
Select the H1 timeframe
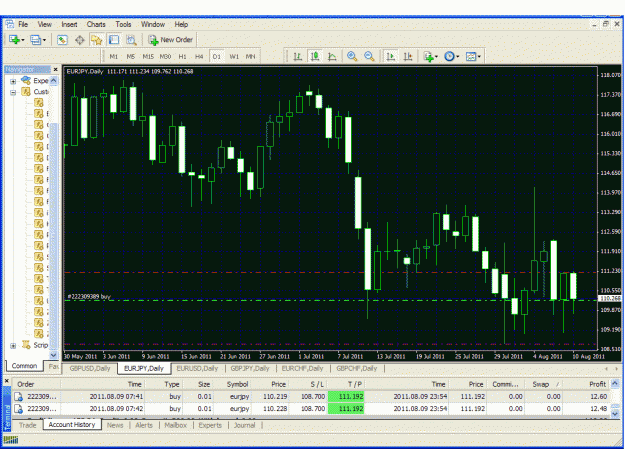183,57
